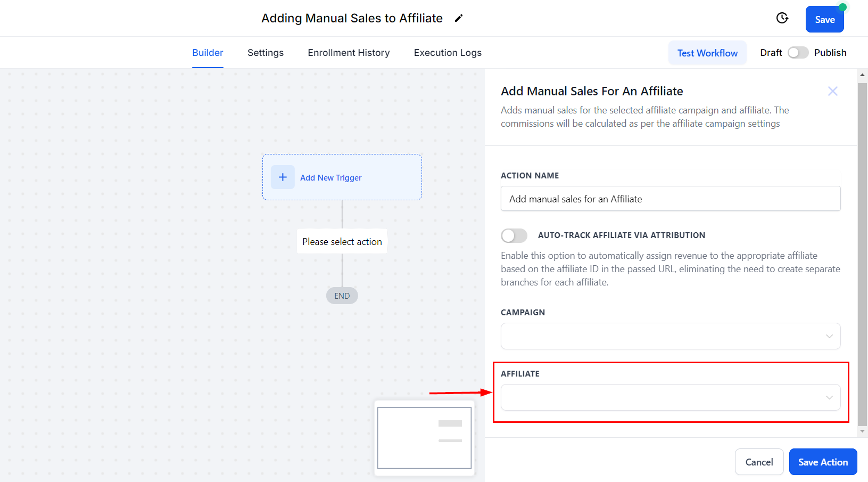
Task: Toggle Draft to Publish switch
Action: pos(798,53)
